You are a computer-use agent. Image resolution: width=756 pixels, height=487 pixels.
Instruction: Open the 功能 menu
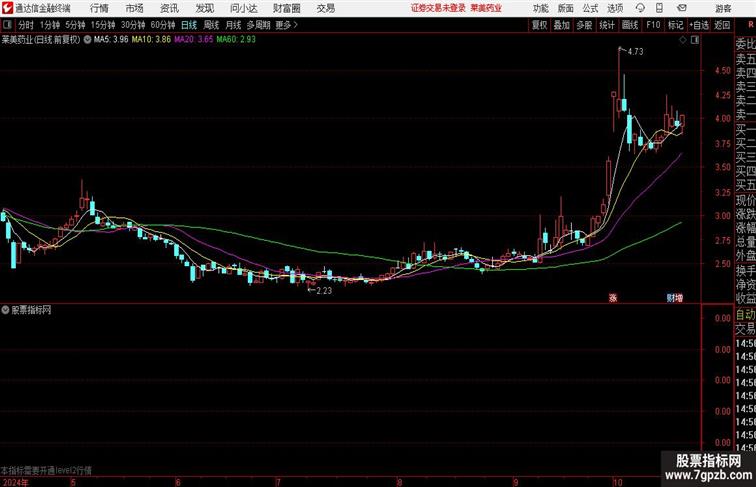(x=540, y=8)
